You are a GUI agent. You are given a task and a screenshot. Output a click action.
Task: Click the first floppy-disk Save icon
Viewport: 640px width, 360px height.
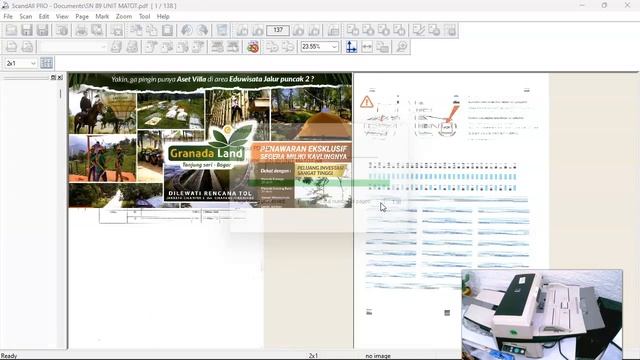(27, 30)
